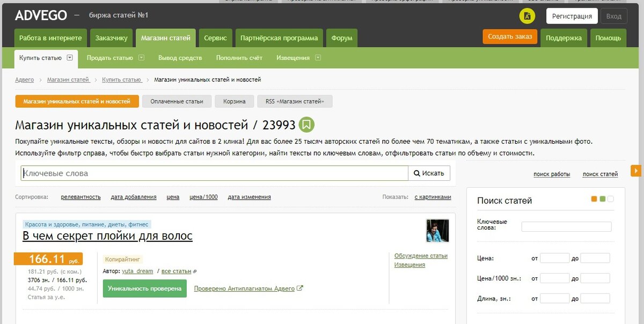Click the поиск работы link

point(552,174)
